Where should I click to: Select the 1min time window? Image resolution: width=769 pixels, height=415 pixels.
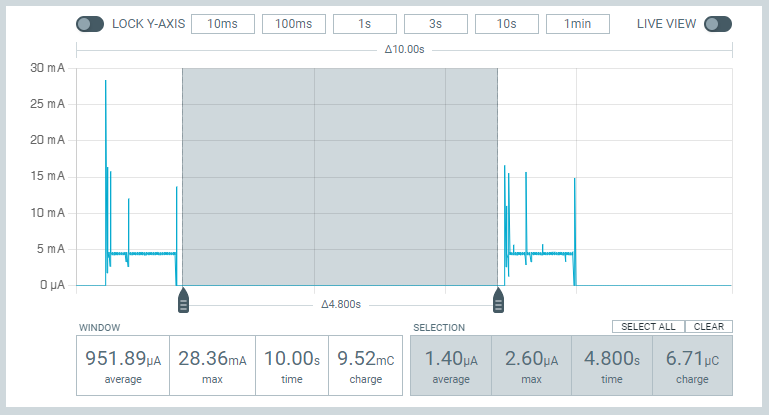[x=578, y=24]
